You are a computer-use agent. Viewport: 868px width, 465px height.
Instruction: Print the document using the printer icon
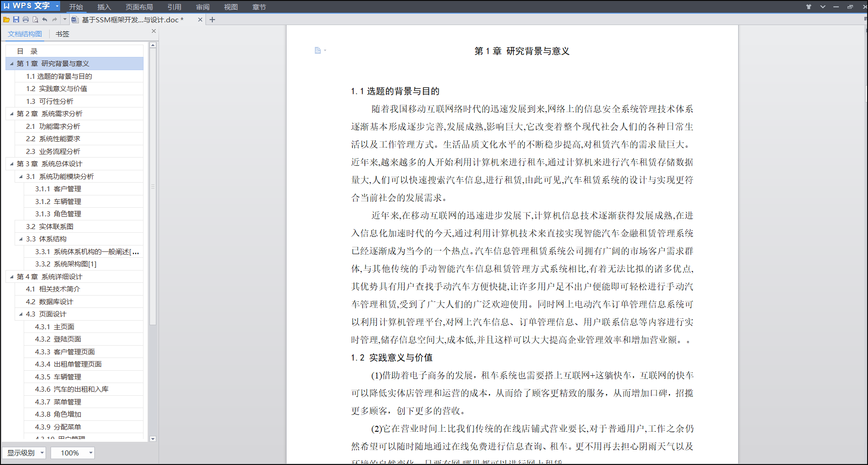click(26, 20)
